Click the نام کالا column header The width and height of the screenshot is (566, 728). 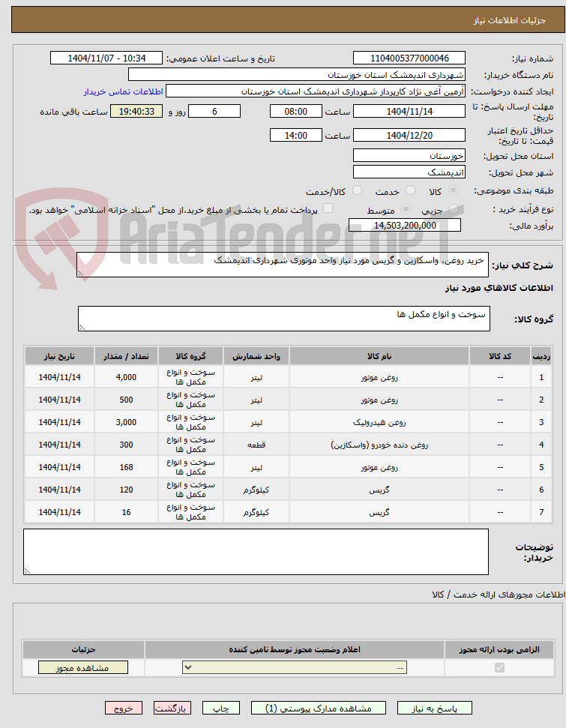click(x=379, y=356)
